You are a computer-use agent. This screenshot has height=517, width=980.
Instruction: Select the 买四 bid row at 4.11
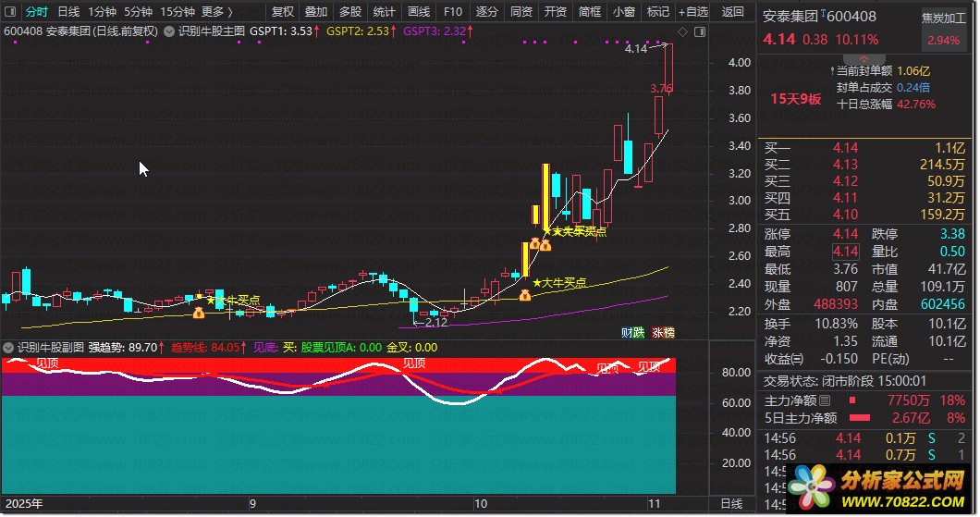865,198
